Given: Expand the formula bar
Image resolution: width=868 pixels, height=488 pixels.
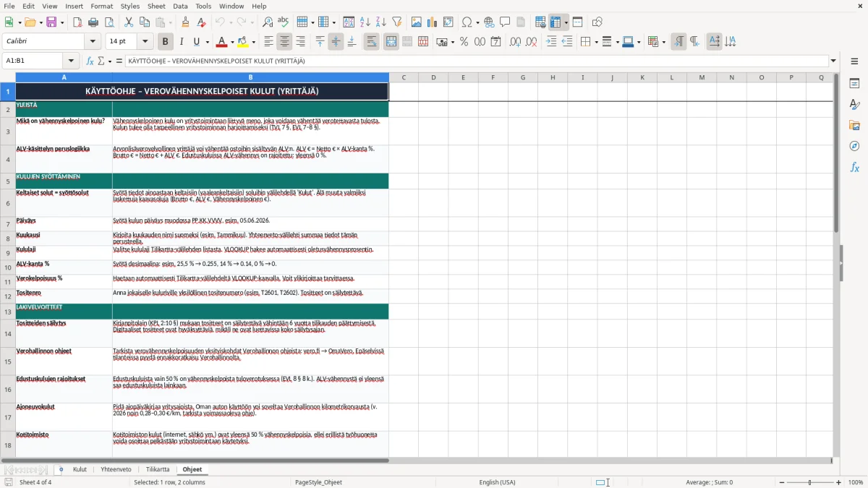Looking at the screenshot, I should click(833, 61).
